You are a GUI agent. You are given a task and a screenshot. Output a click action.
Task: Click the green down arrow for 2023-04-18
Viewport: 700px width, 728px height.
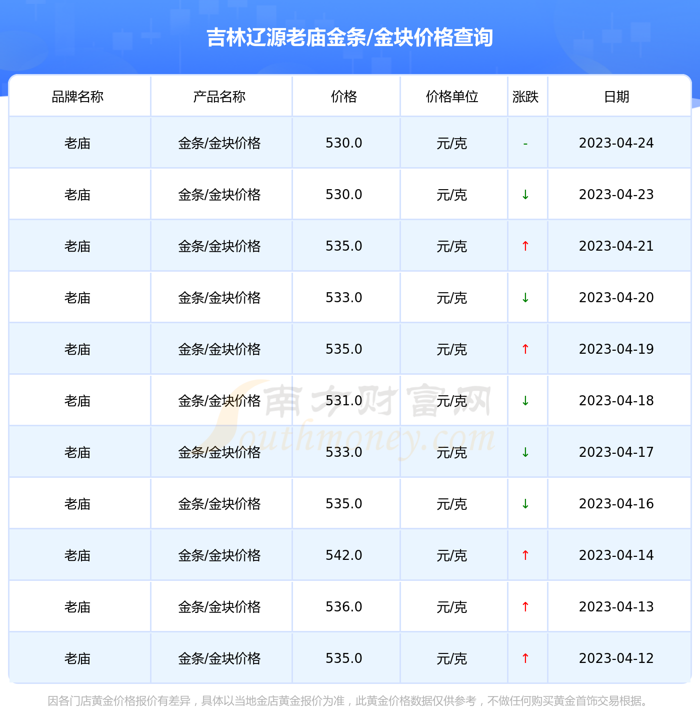click(x=525, y=401)
